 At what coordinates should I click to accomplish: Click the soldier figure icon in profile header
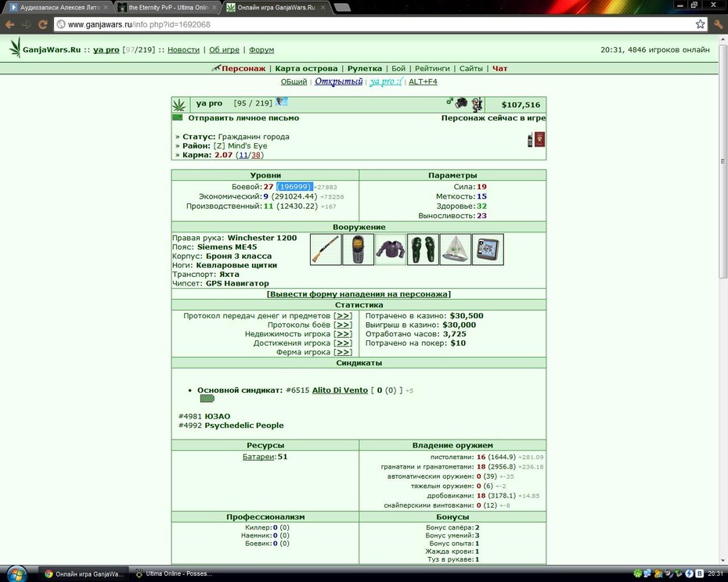click(x=478, y=104)
